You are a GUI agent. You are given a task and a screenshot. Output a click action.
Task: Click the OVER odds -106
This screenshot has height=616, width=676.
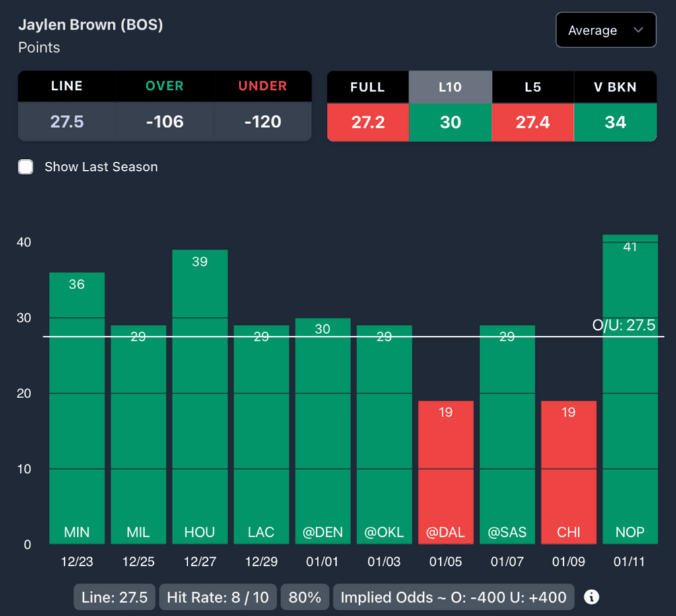point(164,121)
